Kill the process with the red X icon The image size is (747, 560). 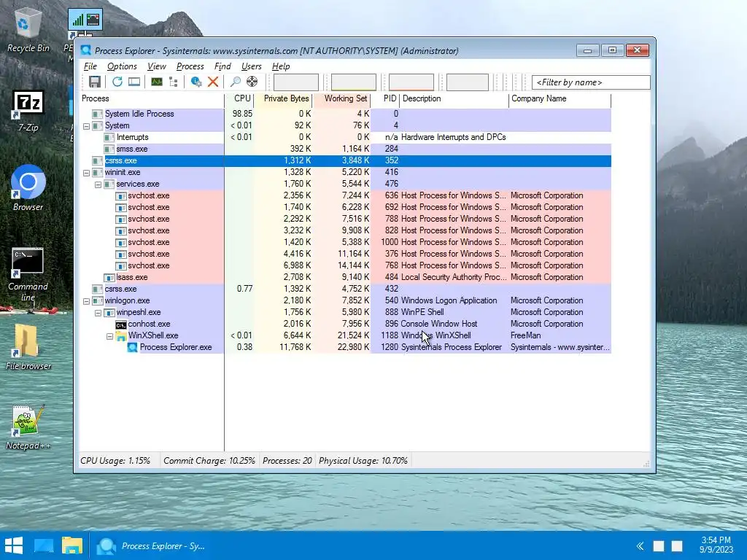pos(213,82)
